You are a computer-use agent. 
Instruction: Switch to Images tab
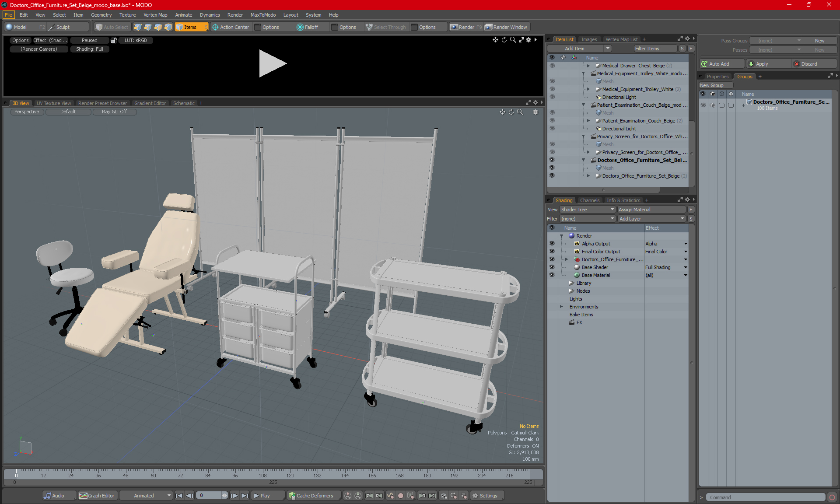[589, 39]
